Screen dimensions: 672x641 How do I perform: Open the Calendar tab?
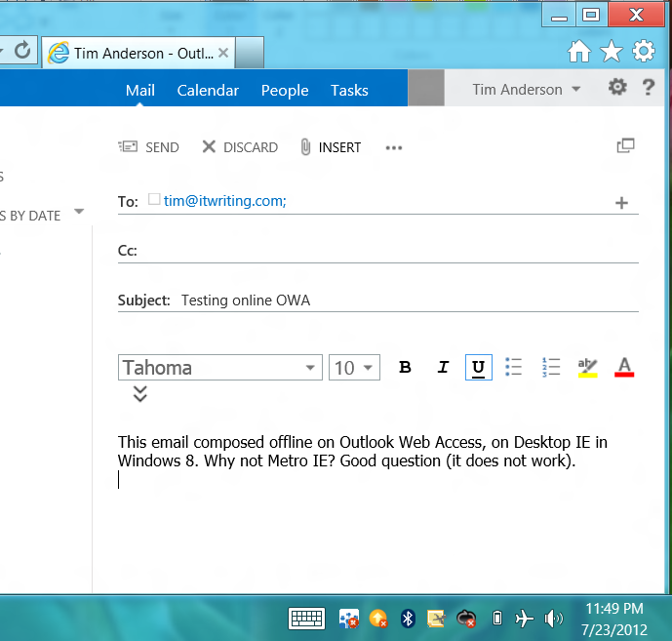coord(208,90)
